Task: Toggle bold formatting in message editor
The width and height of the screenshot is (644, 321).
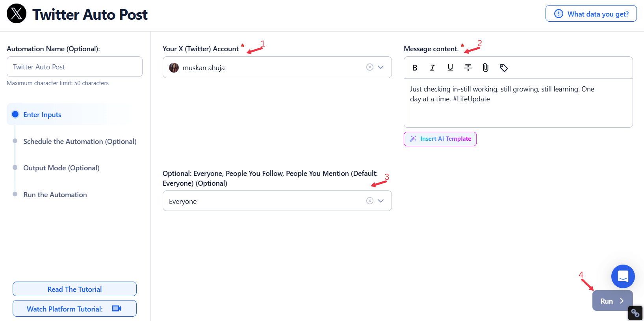Action: pyautogui.click(x=415, y=68)
